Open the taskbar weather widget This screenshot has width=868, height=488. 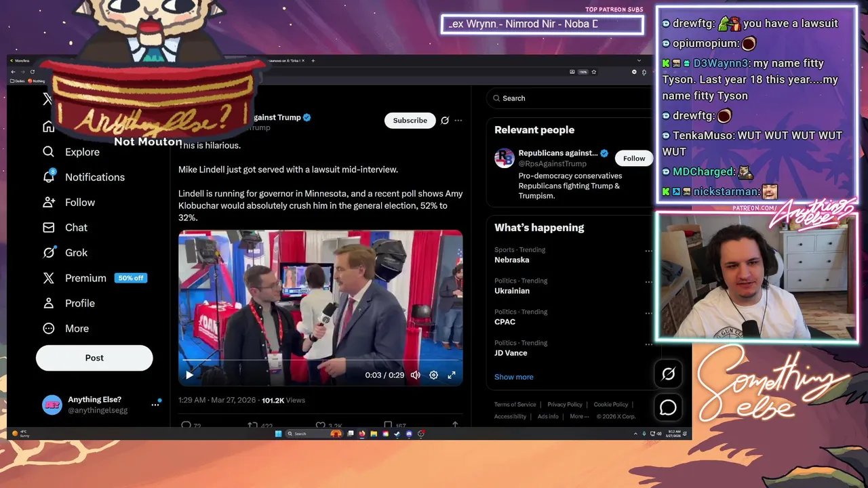coord(22,434)
